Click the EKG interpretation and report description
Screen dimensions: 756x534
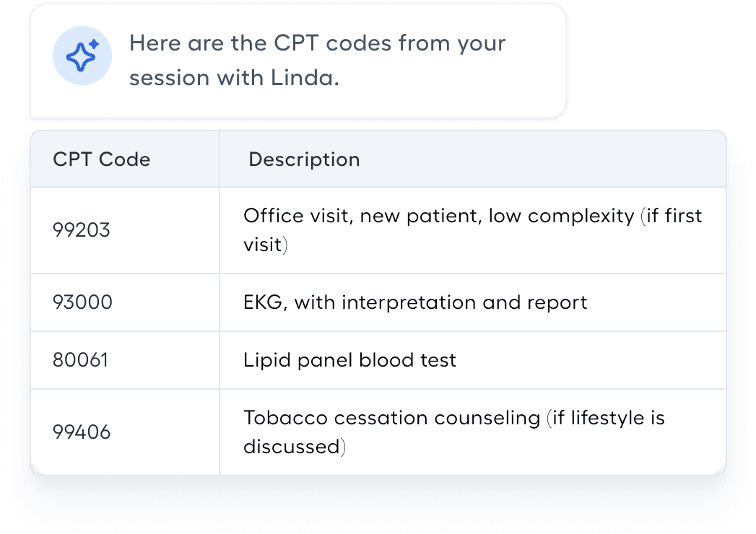click(x=415, y=302)
